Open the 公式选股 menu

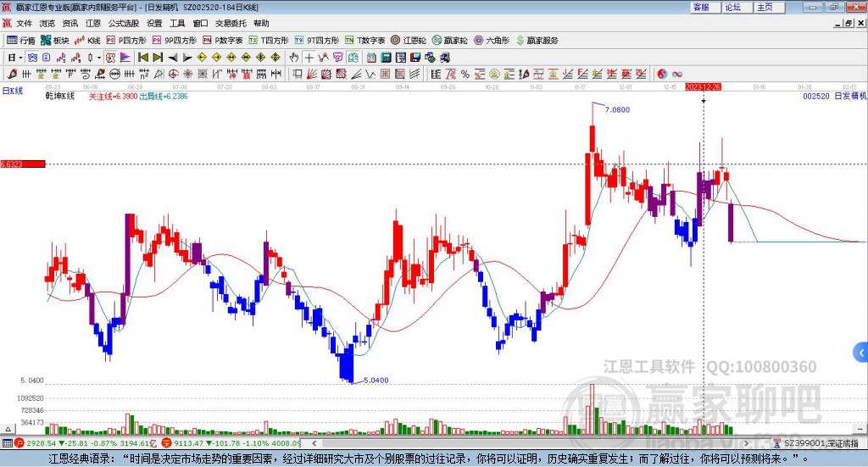(x=124, y=23)
